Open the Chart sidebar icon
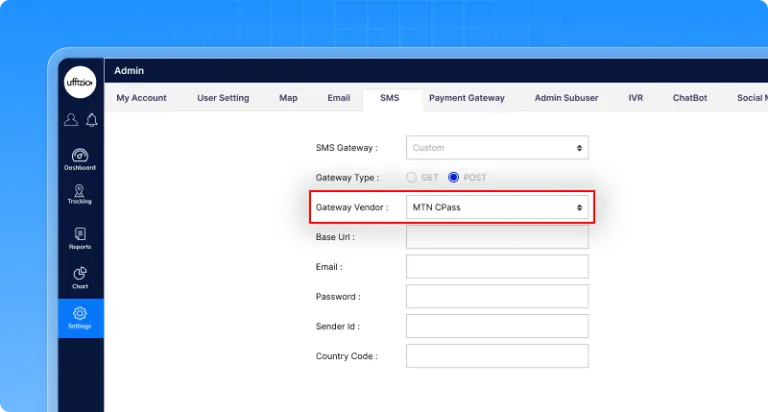The height and width of the screenshot is (412, 768). (80, 277)
